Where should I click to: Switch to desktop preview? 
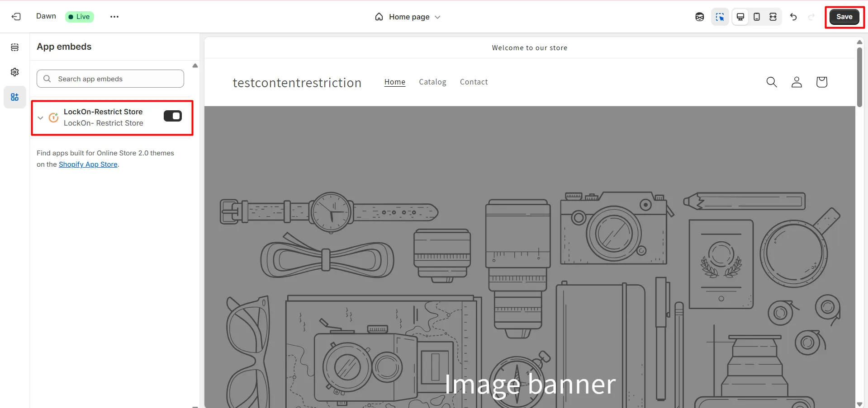[x=740, y=17]
